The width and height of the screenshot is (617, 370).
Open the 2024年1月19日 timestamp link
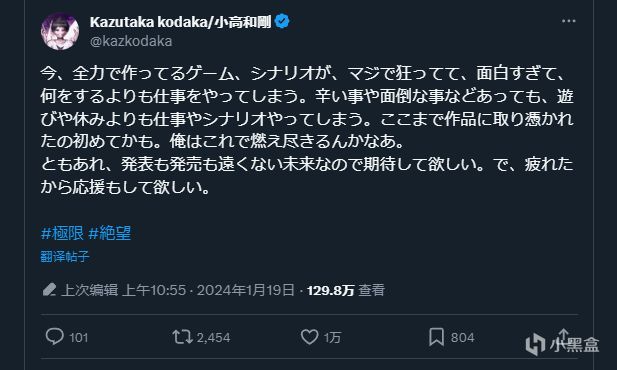coord(246,290)
